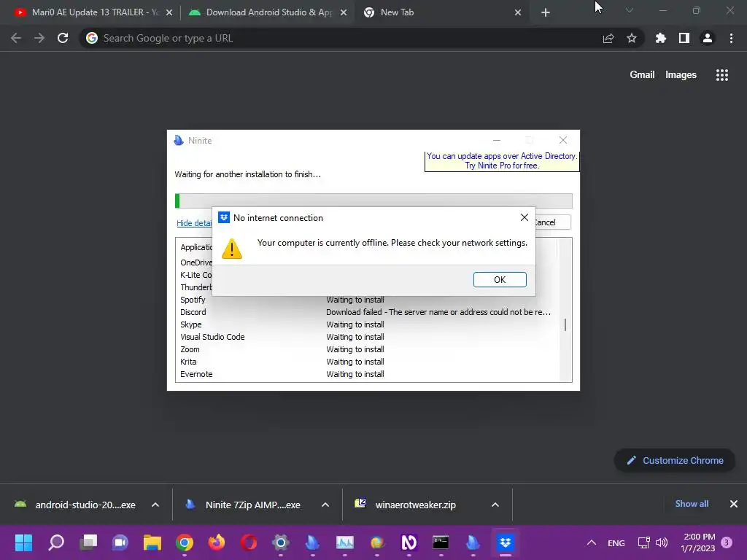This screenshot has width=747, height=560.
Task: Toggle the Chrome side panel icon
Action: point(684,38)
